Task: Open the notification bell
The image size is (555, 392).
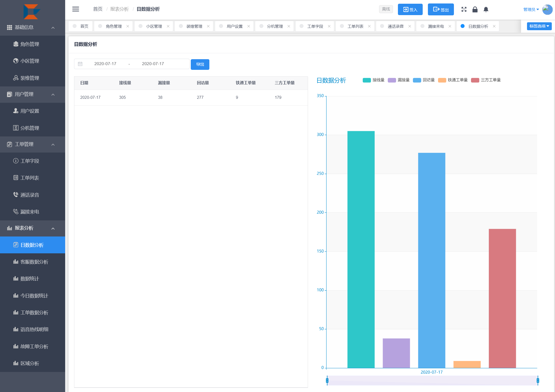Action: 486,9
